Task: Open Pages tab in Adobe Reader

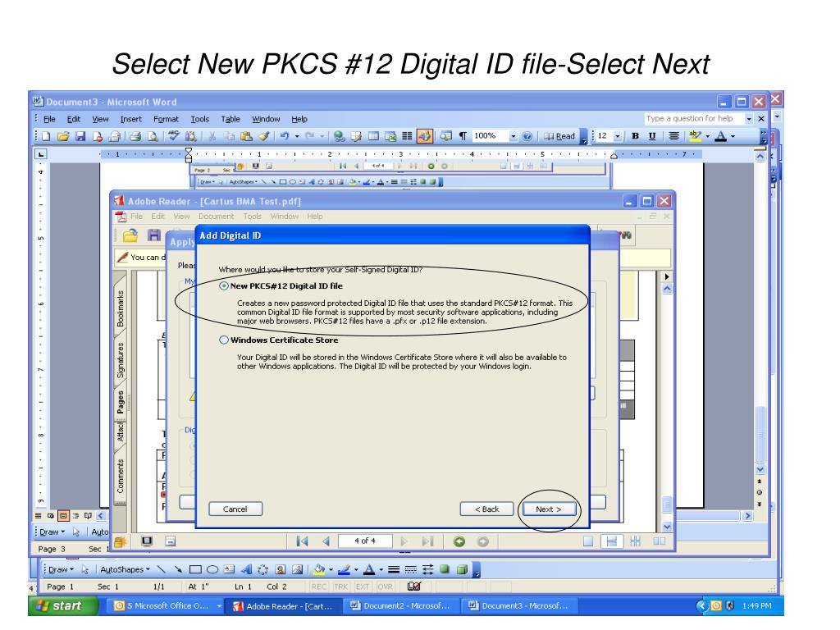Action: point(120,402)
